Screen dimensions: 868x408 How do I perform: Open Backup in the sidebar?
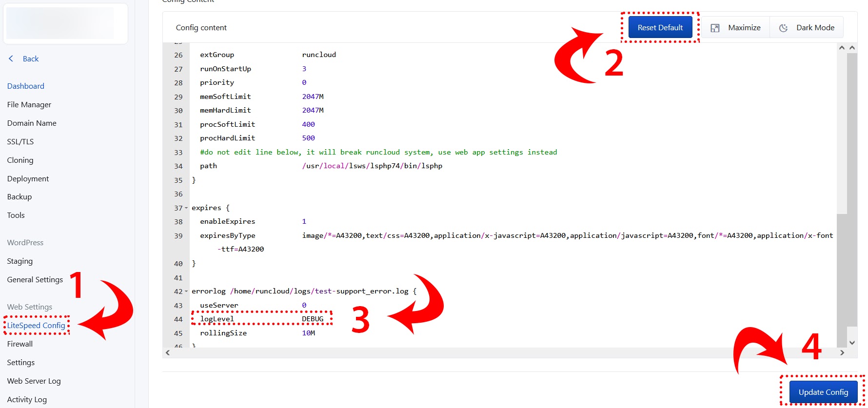tap(20, 196)
